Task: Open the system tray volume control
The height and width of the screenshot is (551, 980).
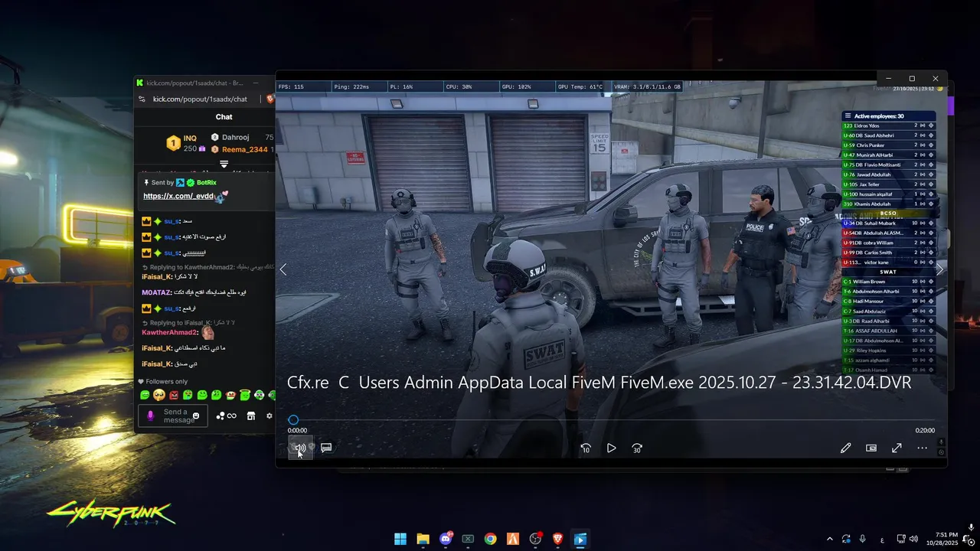Action: click(x=913, y=539)
